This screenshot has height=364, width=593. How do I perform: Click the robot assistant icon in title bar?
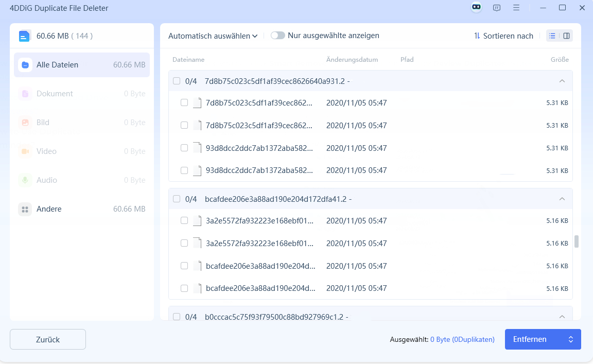(x=476, y=8)
